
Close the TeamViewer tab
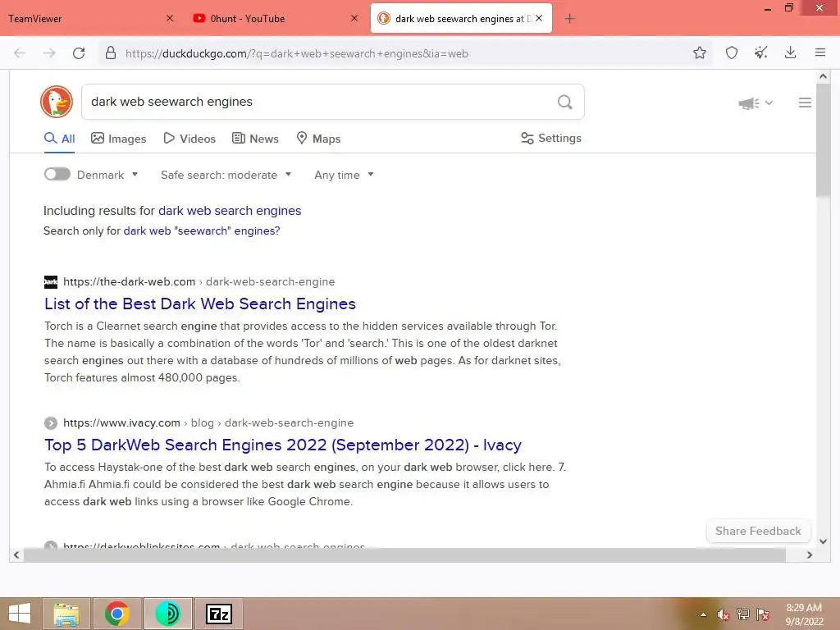(170, 18)
